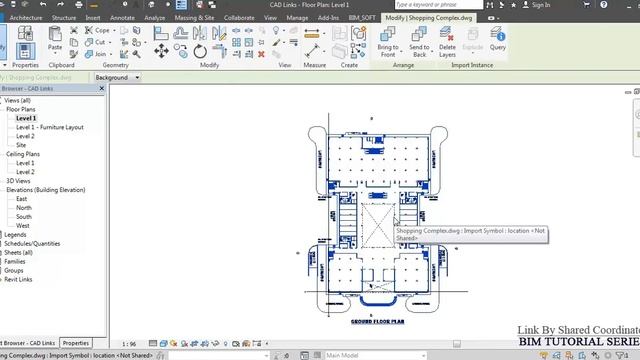This screenshot has height=360, width=640.
Task: Click the Redo arrow in quick access toolbar
Action: (x=60, y=4)
